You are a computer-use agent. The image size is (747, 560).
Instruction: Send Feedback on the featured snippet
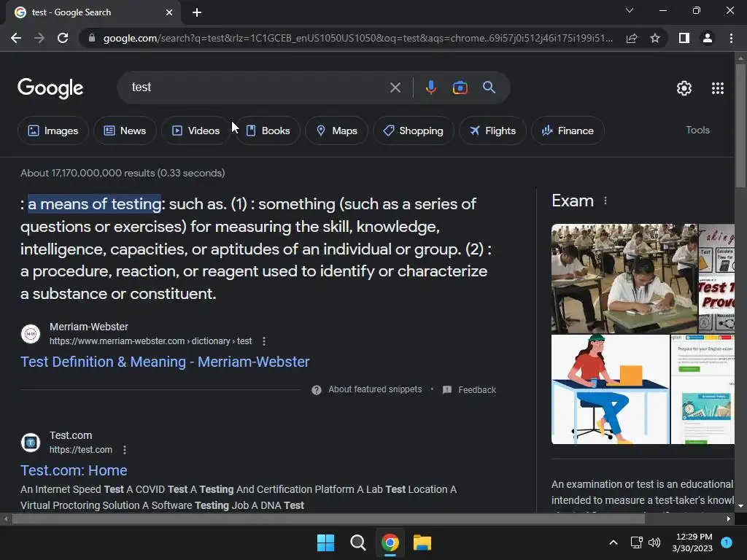(477, 390)
